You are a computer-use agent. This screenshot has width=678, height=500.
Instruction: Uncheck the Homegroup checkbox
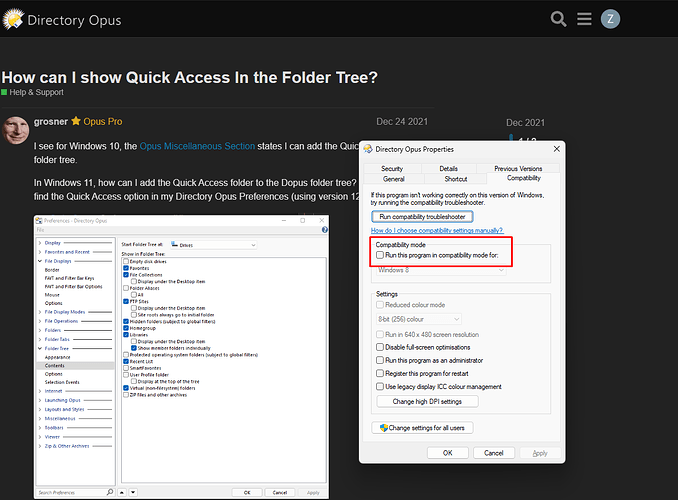coord(126,328)
